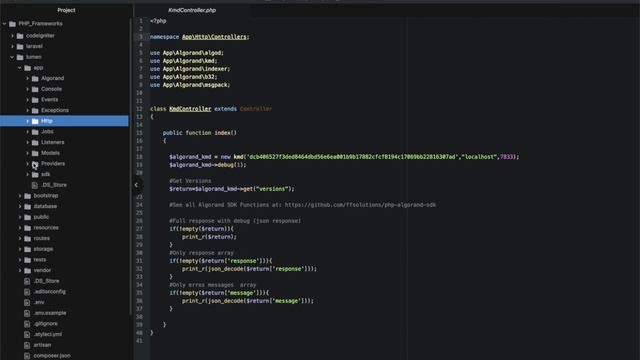Click the sdk folder icon
This screenshot has height=360, width=640.
click(35, 175)
